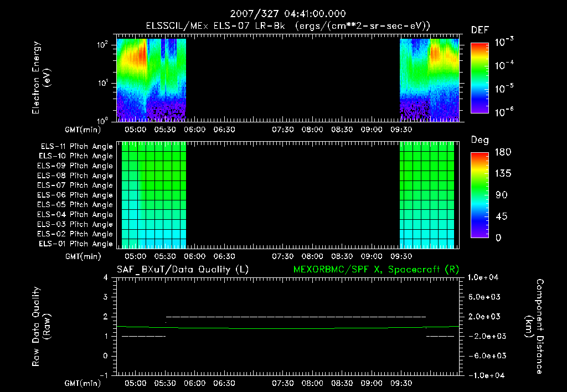Click the right spectrogram data block after 09:30
The height and width of the screenshot is (392, 567).
coord(429,80)
